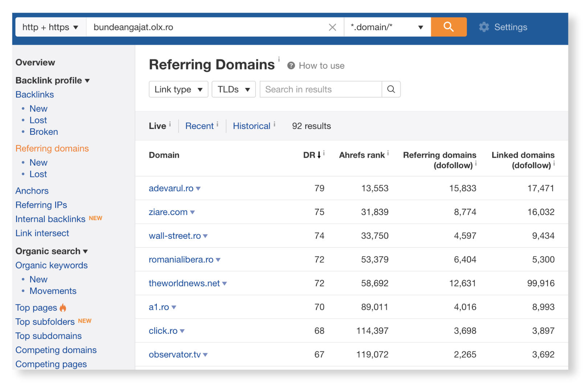Clear the URL field with X icon
The height and width of the screenshot is (388, 588).
tap(332, 27)
